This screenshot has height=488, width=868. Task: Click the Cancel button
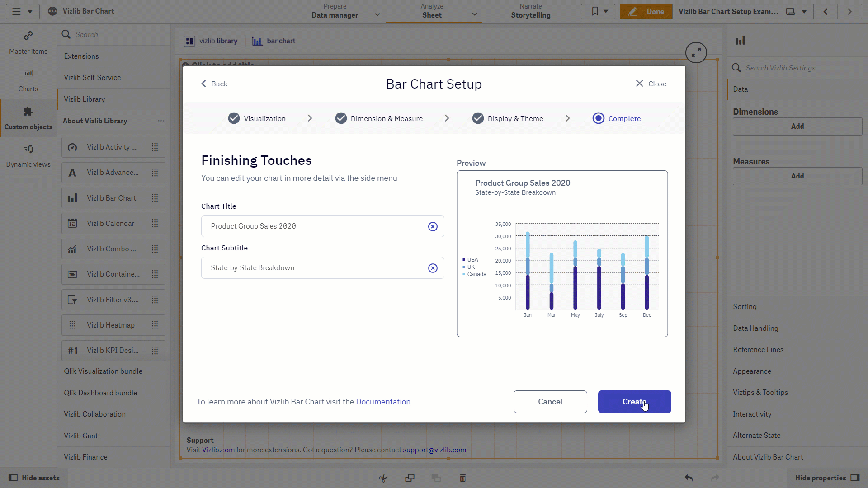point(550,402)
